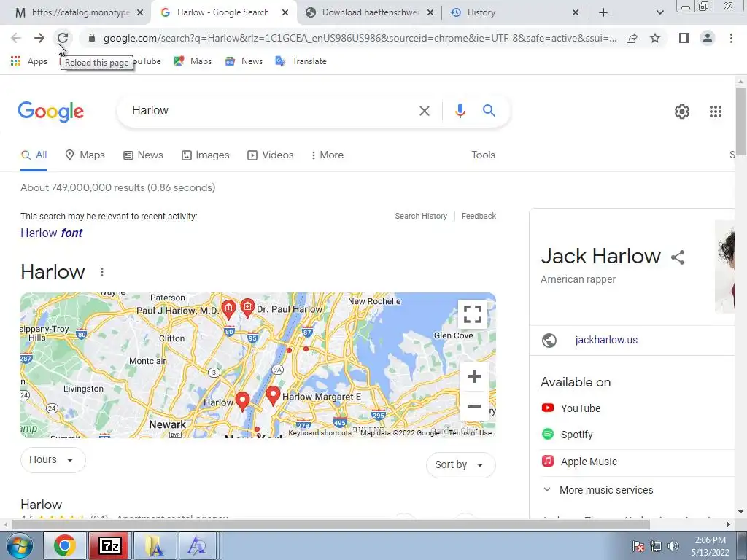The width and height of the screenshot is (747, 560).
Task: Click the horizontal page scrollbar
Action: tap(331, 524)
